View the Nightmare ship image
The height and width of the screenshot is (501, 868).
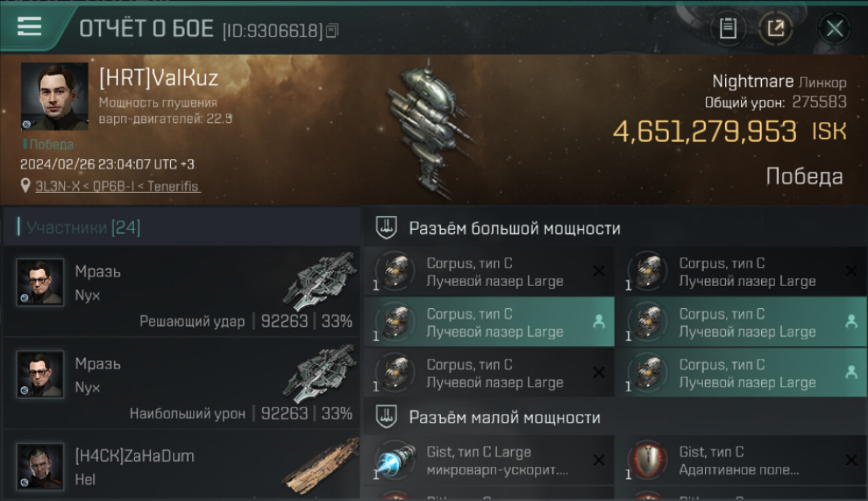pos(427,130)
